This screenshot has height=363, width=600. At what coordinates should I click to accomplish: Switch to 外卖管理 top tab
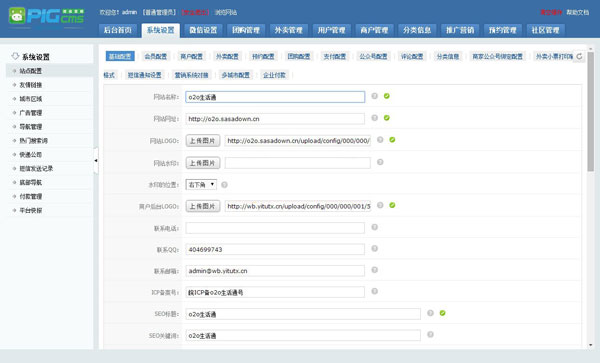click(289, 30)
